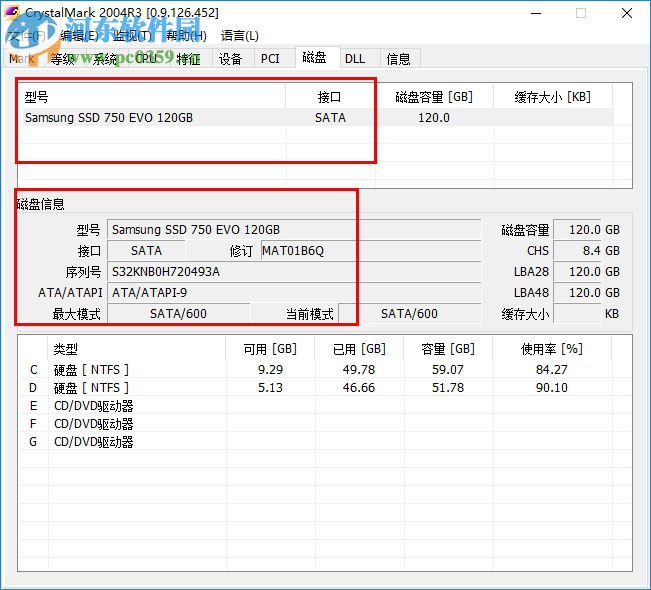Image resolution: width=651 pixels, height=590 pixels.
Task: Click the 接口 field showing SATA
Action: point(147,251)
